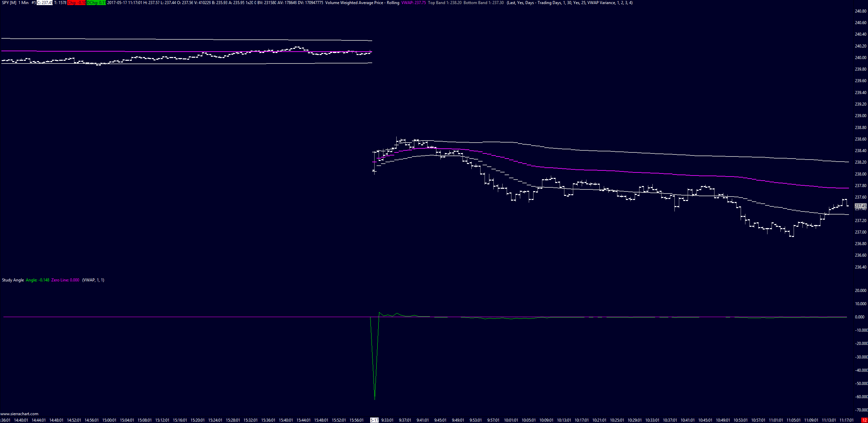Click the 10:01:01 time axis label
Screen dimensions: 868x423
coord(511,420)
